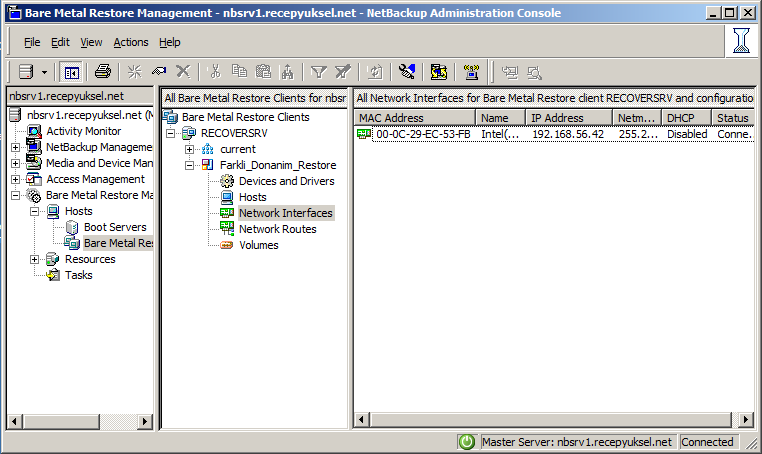This screenshot has height=454, width=762.
Task: Click the greyed magnifier search toolbar icon
Action: coord(534,73)
